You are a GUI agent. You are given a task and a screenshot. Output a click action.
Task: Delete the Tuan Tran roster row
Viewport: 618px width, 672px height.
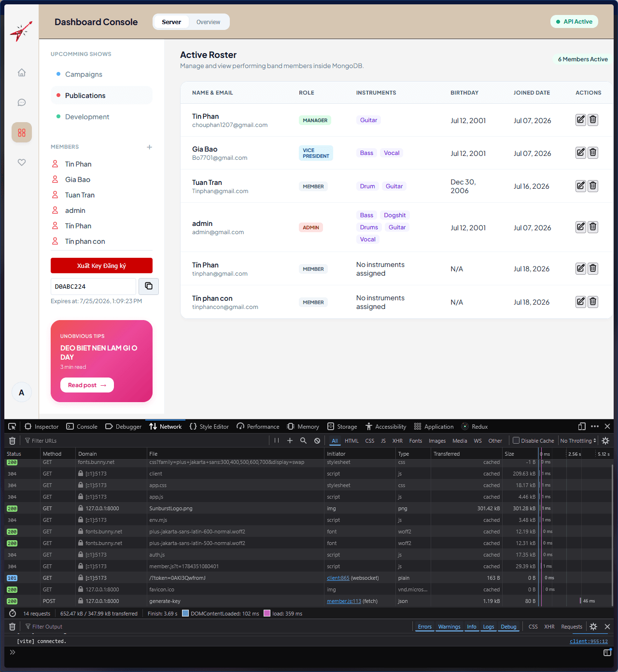[x=593, y=186]
